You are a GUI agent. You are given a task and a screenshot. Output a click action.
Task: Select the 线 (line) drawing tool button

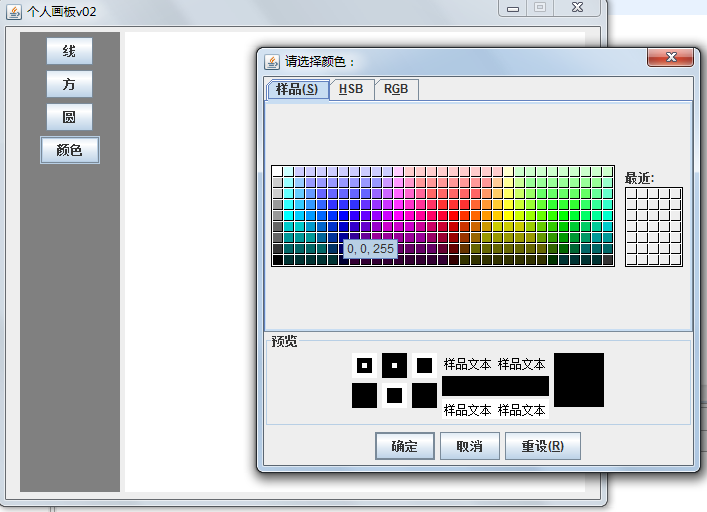[x=69, y=51]
